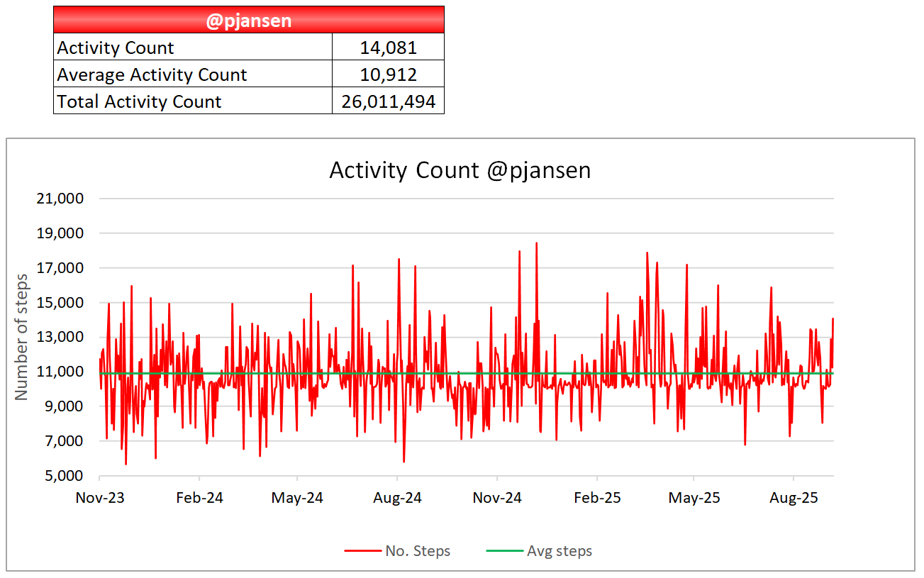Image resolution: width=924 pixels, height=578 pixels.
Task: Select the Feb-25 date axis label
Action: point(597,498)
